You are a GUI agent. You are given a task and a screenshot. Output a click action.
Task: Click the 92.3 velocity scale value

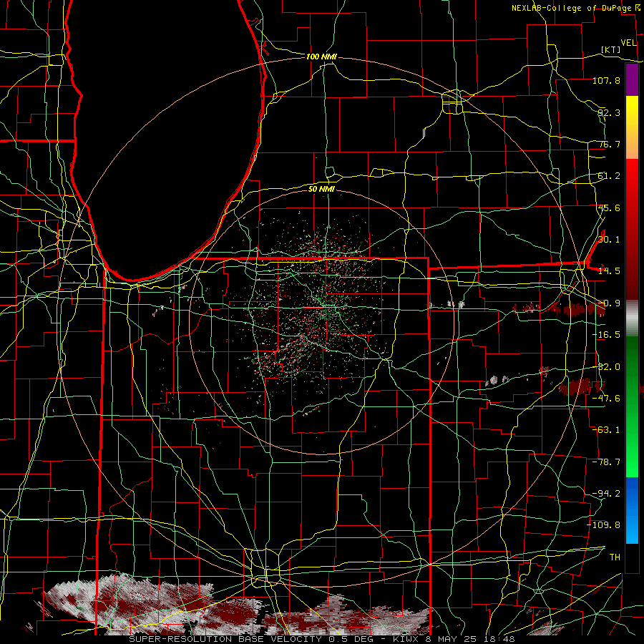tap(609, 112)
